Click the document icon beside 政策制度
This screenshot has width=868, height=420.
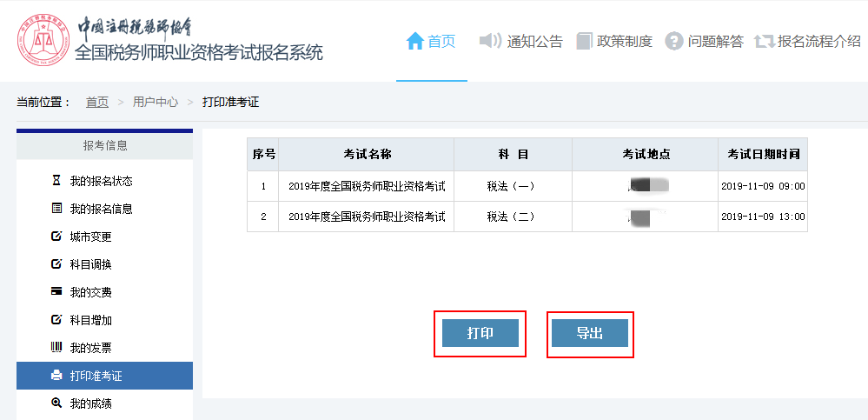584,41
